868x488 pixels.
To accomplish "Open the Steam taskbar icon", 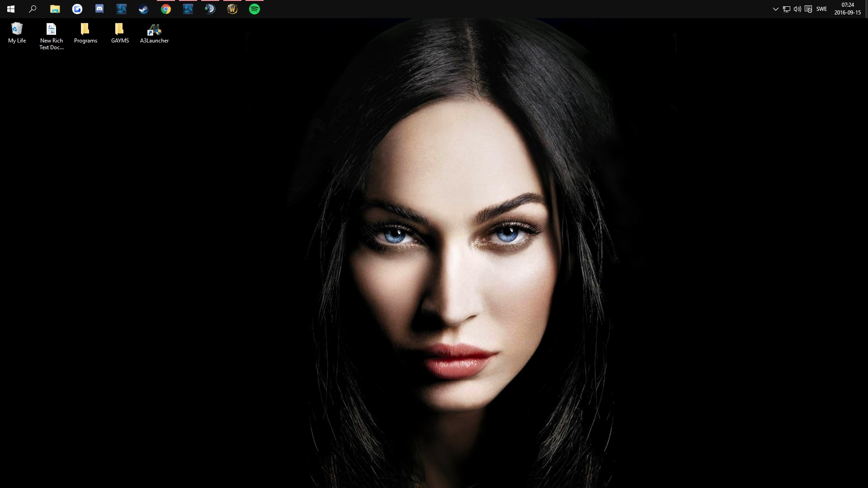I will [144, 9].
